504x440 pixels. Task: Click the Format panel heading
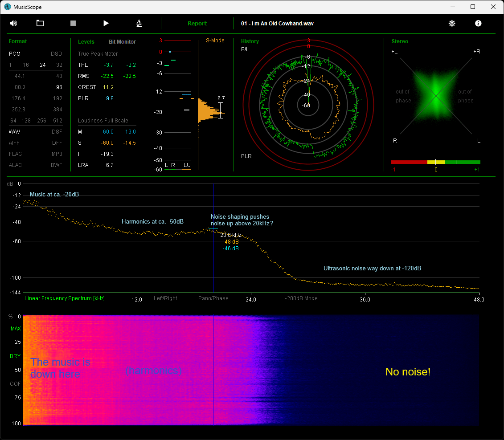tap(18, 41)
